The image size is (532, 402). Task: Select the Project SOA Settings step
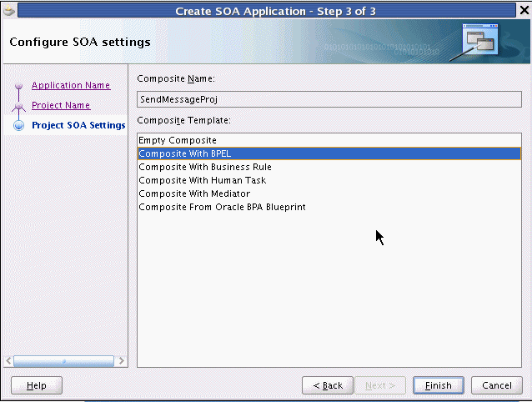pos(78,125)
